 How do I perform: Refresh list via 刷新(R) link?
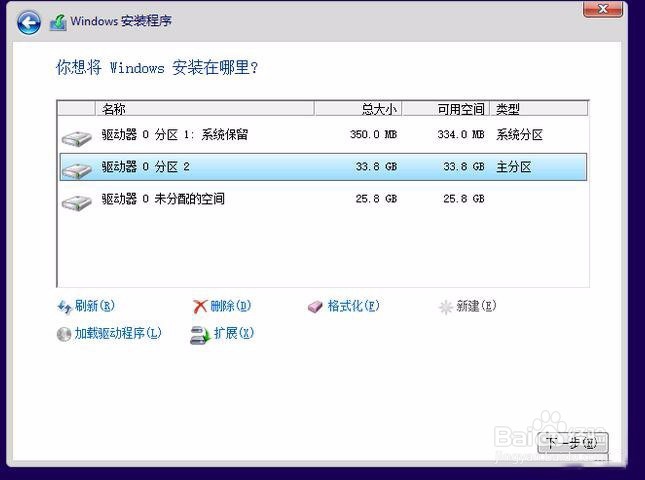(x=95, y=306)
